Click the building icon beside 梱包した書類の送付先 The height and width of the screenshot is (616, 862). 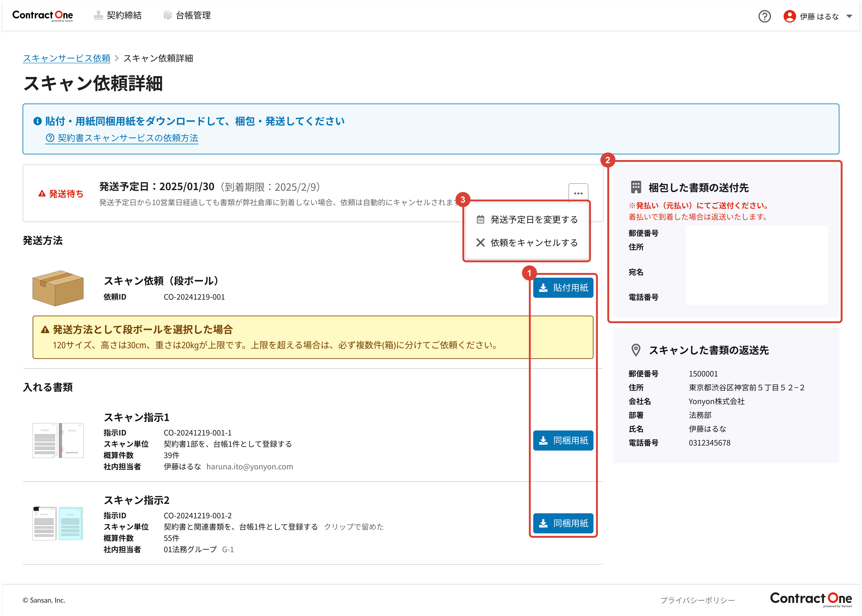[636, 187]
